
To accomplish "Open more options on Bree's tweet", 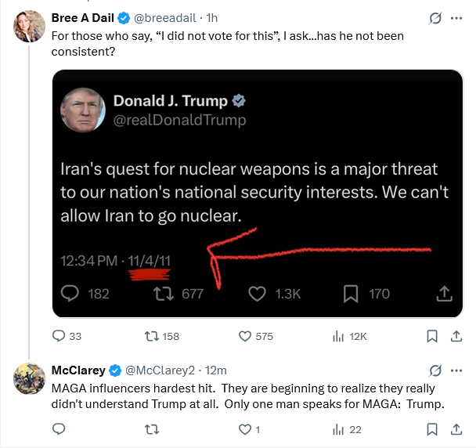I will [x=456, y=16].
